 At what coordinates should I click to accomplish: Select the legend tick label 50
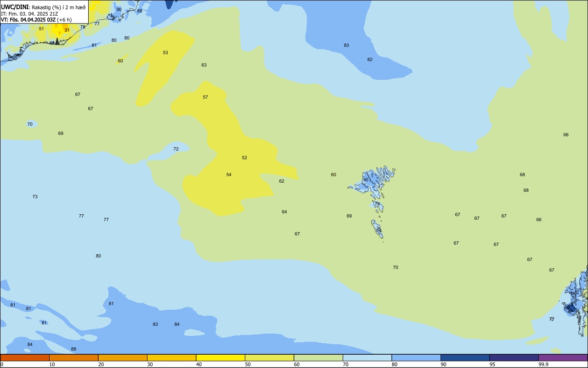pyautogui.click(x=248, y=364)
